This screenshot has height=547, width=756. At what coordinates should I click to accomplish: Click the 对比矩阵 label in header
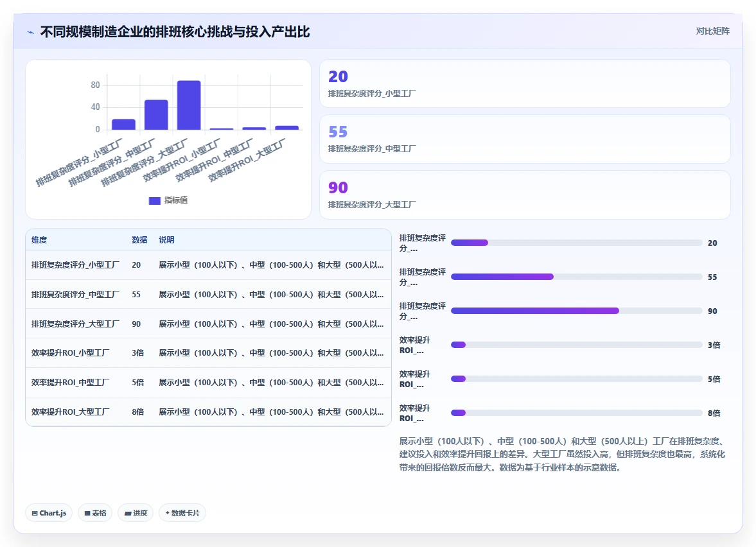[712, 31]
